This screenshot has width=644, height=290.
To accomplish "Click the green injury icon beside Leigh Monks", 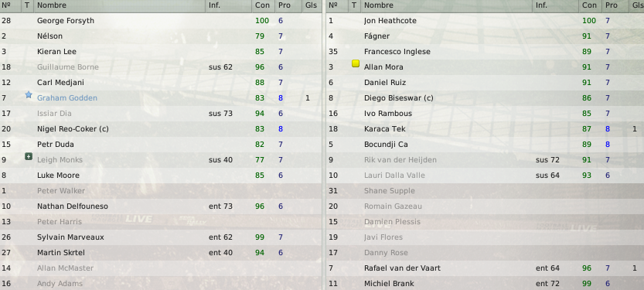I will [x=29, y=156].
